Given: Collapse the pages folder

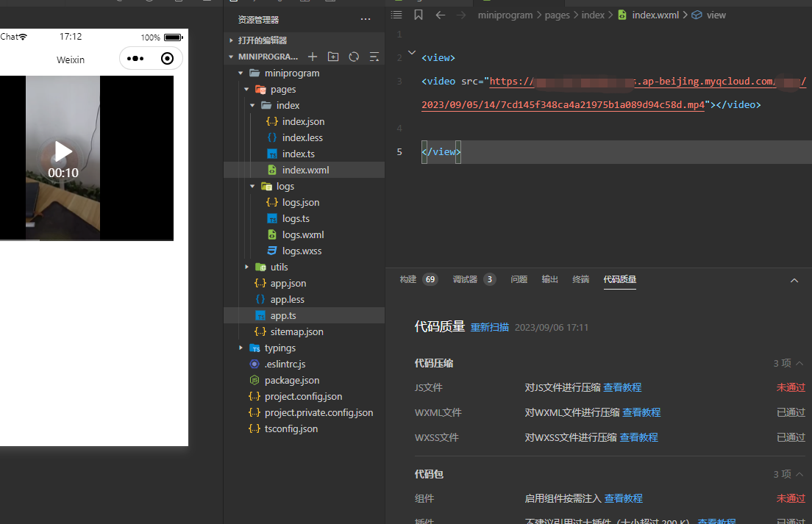Looking at the screenshot, I should coord(246,89).
